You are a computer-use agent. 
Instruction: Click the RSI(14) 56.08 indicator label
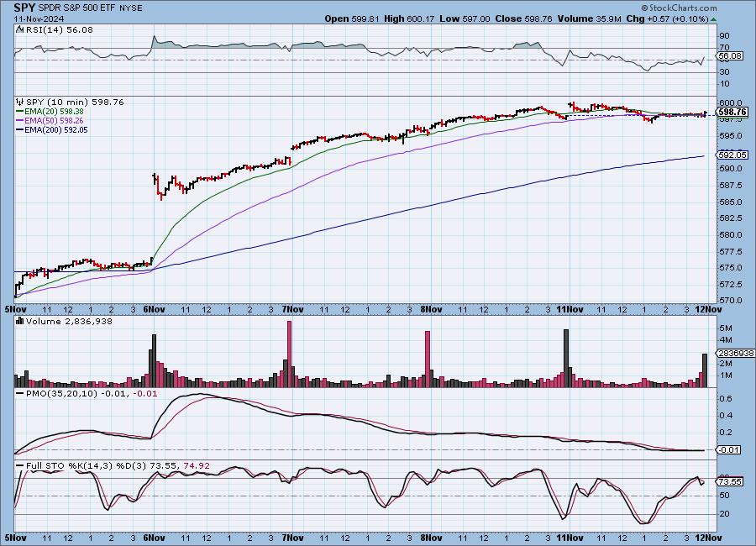click(60, 30)
